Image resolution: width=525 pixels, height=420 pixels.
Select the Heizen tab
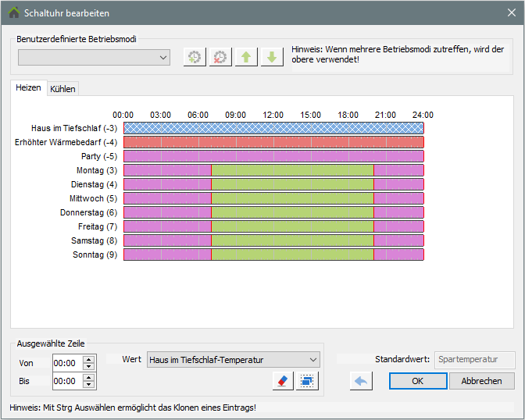pos(28,88)
